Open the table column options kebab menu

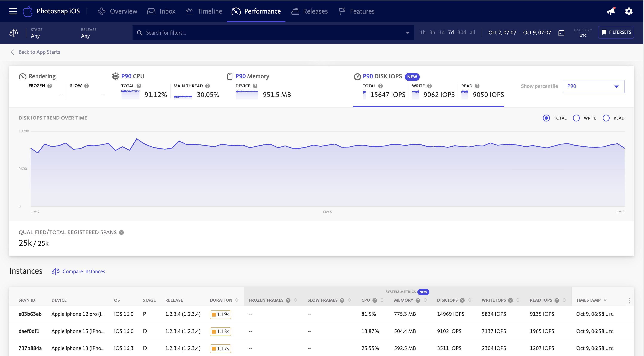629,301
